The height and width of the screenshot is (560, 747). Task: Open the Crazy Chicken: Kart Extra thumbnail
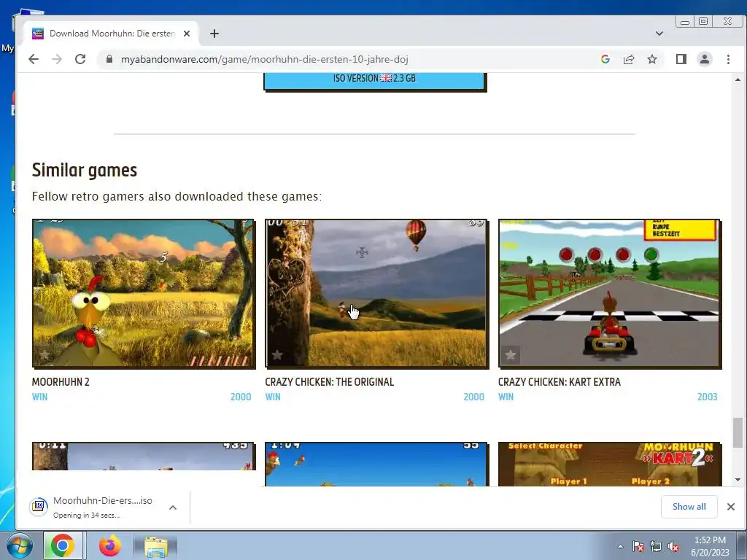pos(609,293)
